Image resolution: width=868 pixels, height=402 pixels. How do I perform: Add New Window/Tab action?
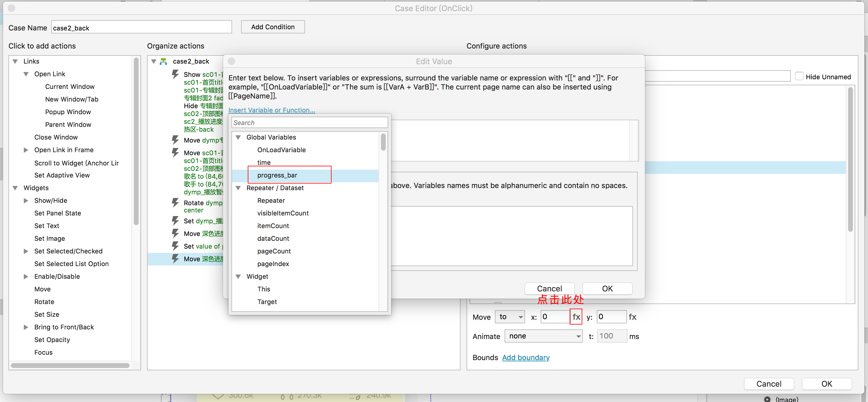[x=72, y=99]
